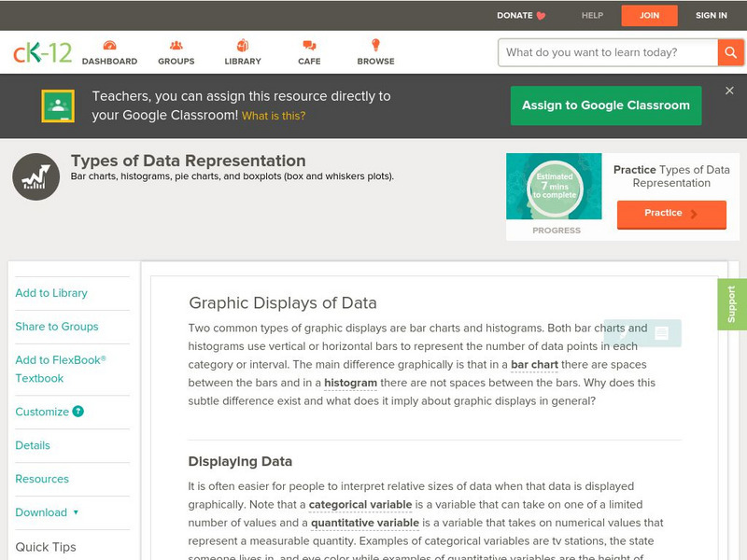This screenshot has width=747, height=560.
Task: Close the Google Classroom banner
Action: click(729, 91)
